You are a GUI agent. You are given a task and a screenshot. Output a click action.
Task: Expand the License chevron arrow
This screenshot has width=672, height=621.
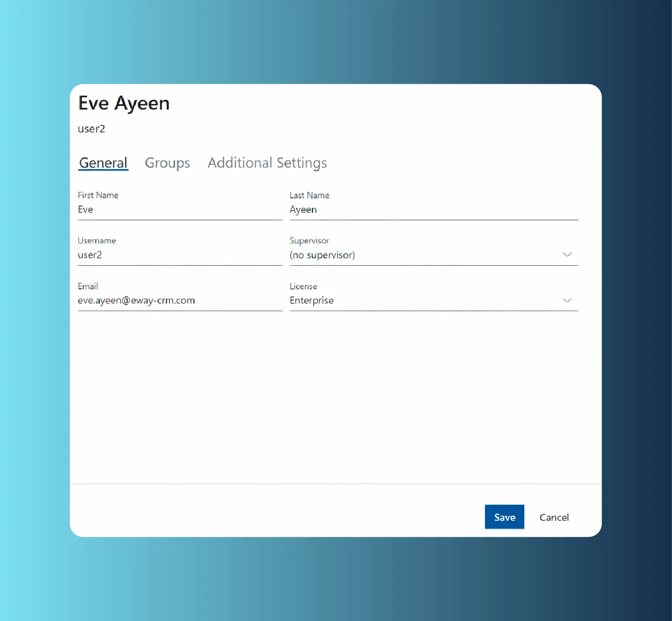pos(567,300)
